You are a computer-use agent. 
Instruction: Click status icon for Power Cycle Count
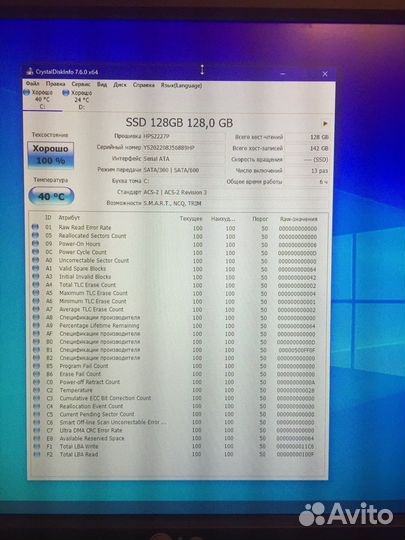(x=35, y=251)
